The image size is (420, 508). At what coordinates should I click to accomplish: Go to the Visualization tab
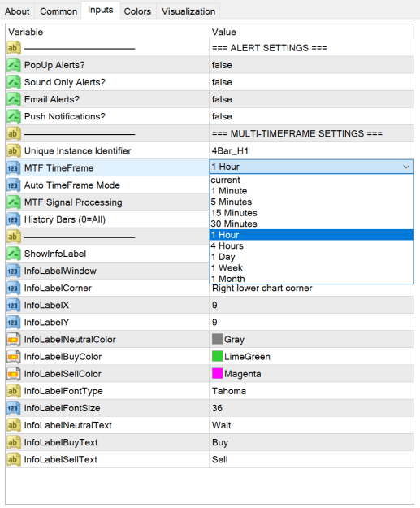pos(188,11)
